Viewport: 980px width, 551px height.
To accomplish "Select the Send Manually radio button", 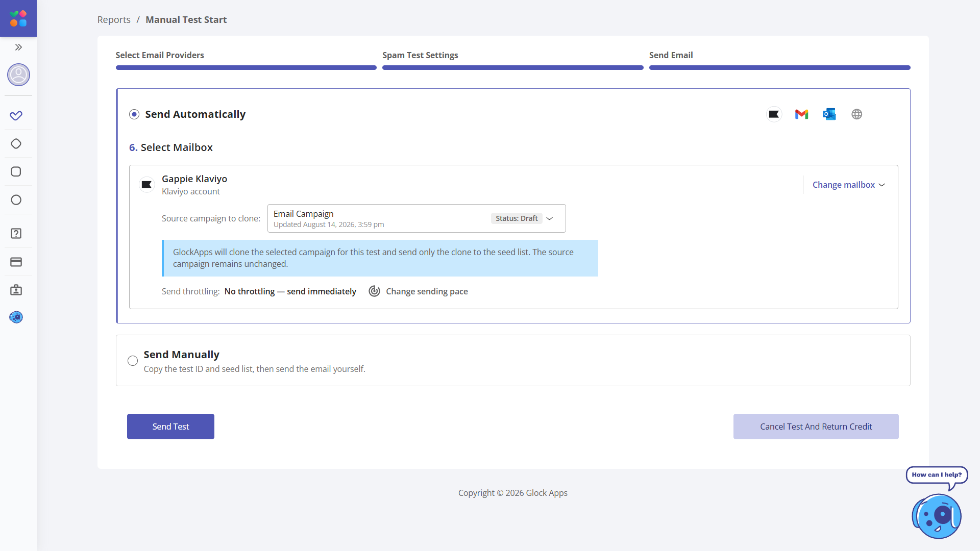I will coord(133,361).
